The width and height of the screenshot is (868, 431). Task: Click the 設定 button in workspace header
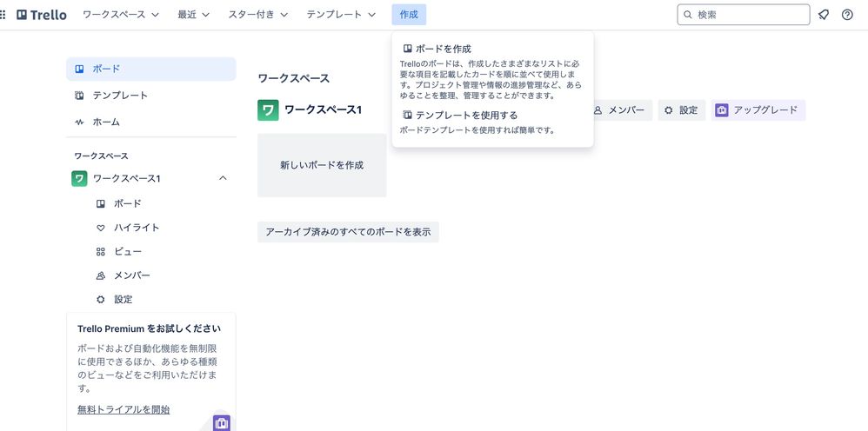(x=682, y=110)
